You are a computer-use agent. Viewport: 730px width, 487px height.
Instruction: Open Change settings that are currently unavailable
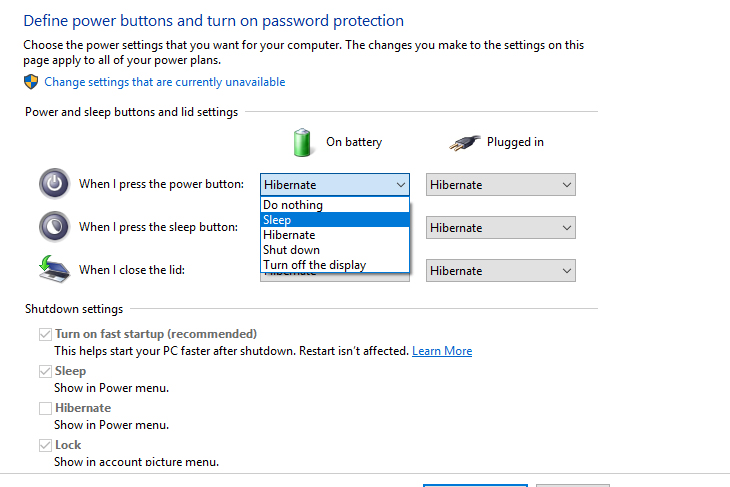(x=164, y=82)
